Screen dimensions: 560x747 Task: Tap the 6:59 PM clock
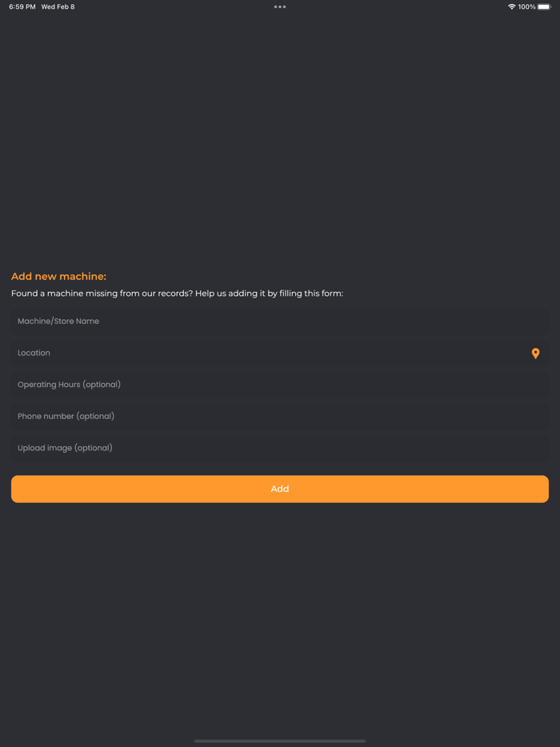pos(22,7)
